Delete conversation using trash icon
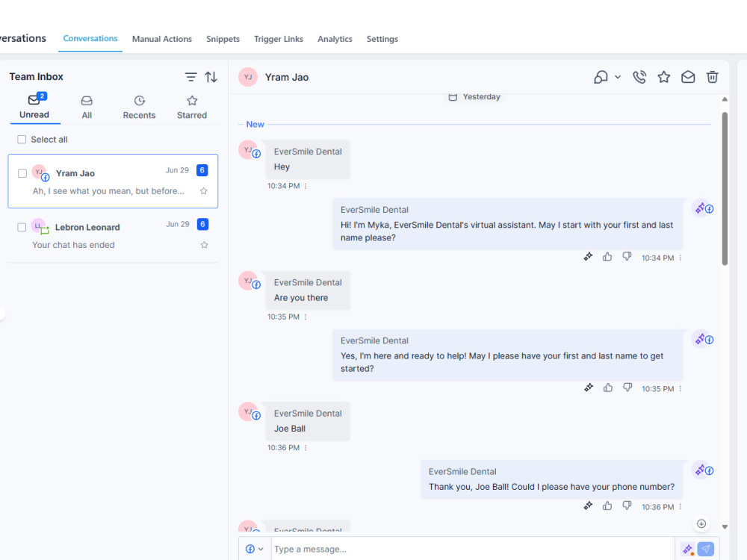747x560 pixels. click(x=712, y=77)
